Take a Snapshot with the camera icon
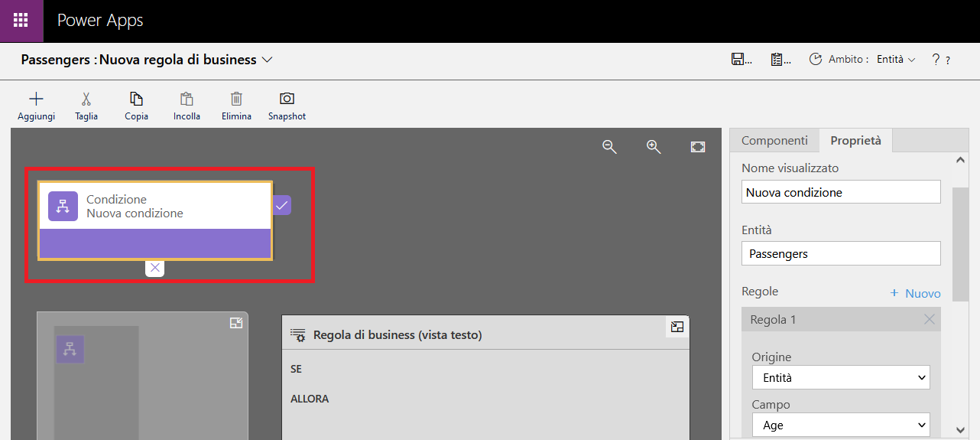 pyautogui.click(x=287, y=99)
